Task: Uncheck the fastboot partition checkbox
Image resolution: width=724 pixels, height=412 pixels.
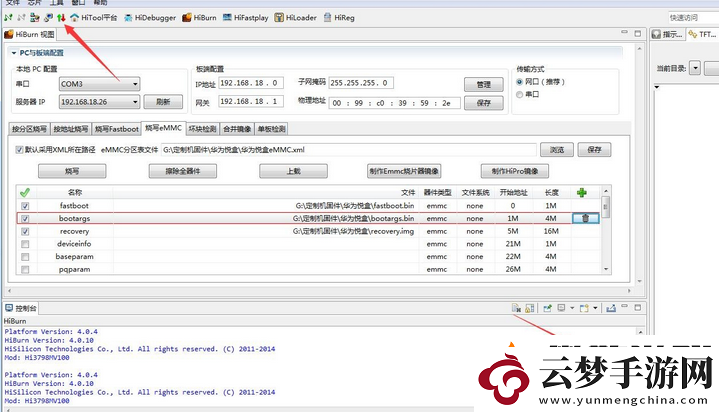Action: click(25, 206)
